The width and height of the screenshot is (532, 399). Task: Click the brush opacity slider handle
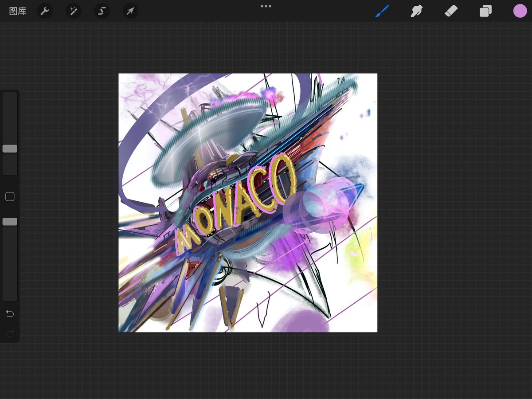coord(10,222)
